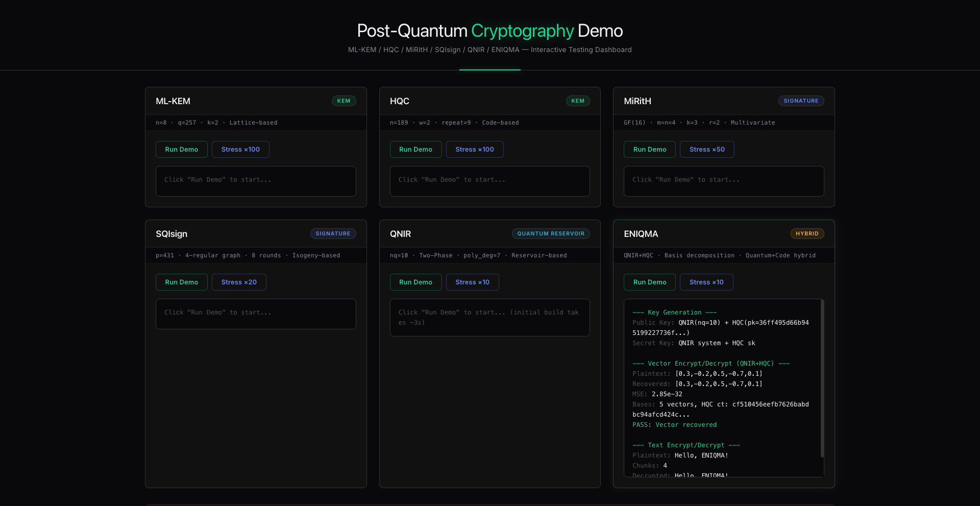The width and height of the screenshot is (980, 506).
Task: Launch HQC Stress ×100 test
Action: click(x=474, y=150)
